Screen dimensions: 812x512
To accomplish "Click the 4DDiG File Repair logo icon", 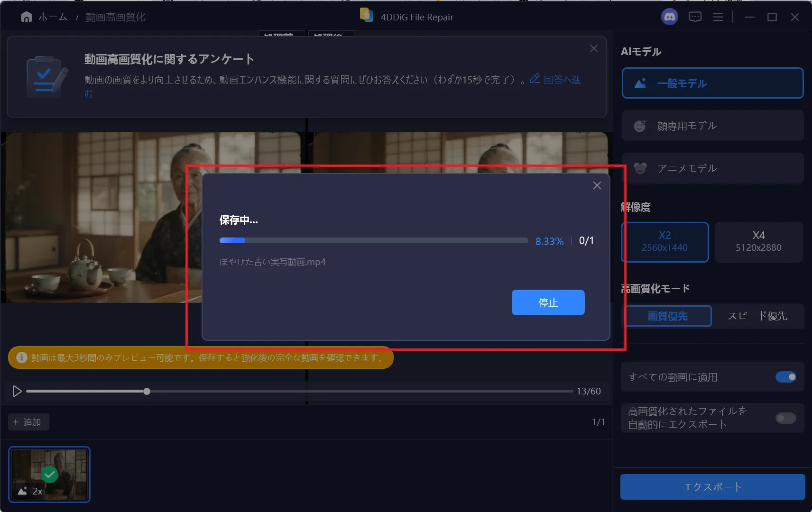I will [366, 15].
